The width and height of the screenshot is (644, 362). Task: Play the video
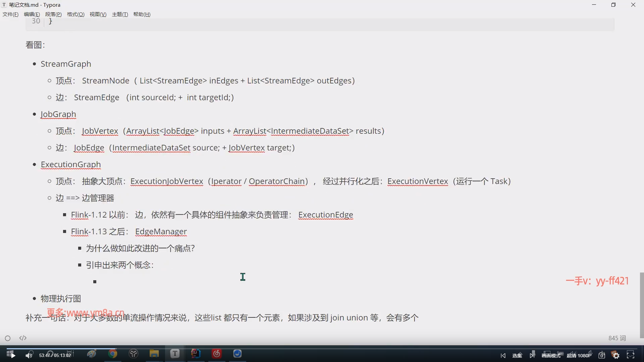(x=13, y=355)
